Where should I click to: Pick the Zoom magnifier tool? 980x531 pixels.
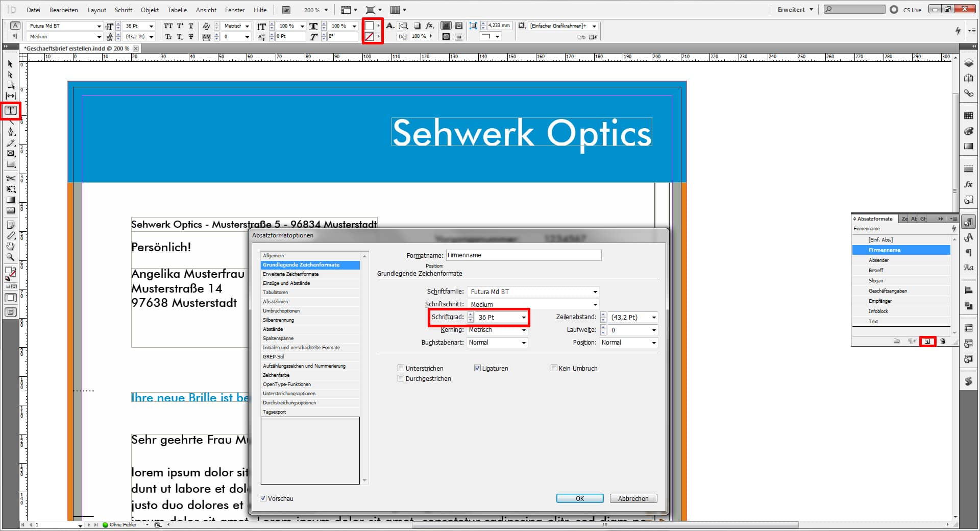point(11,257)
